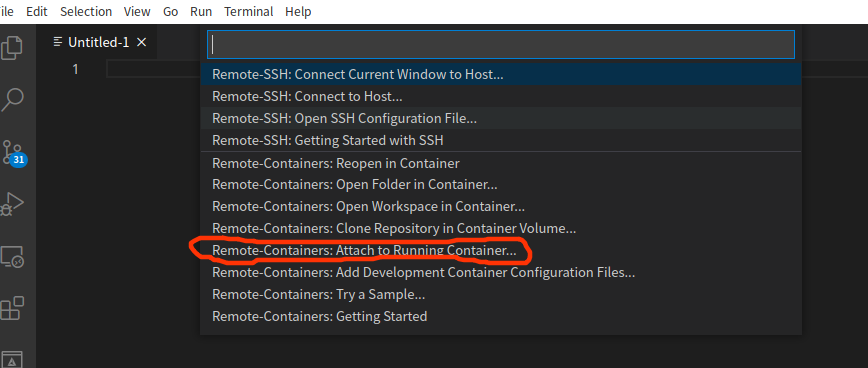Open the Selection menu
868x368 pixels.
(86, 12)
